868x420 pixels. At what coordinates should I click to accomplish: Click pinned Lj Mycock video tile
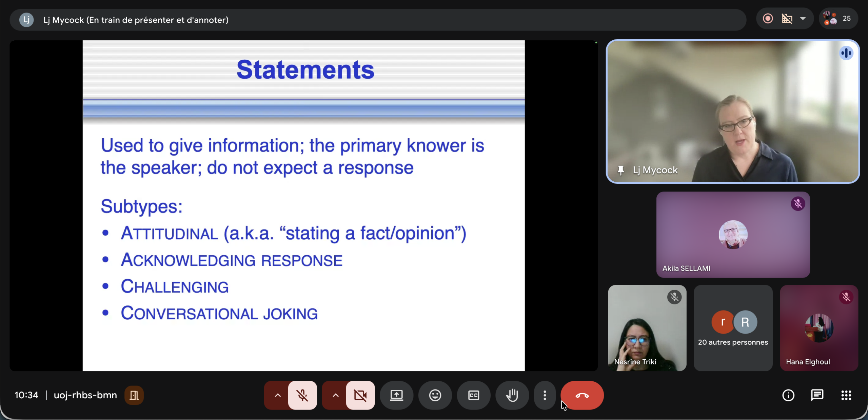tap(733, 112)
